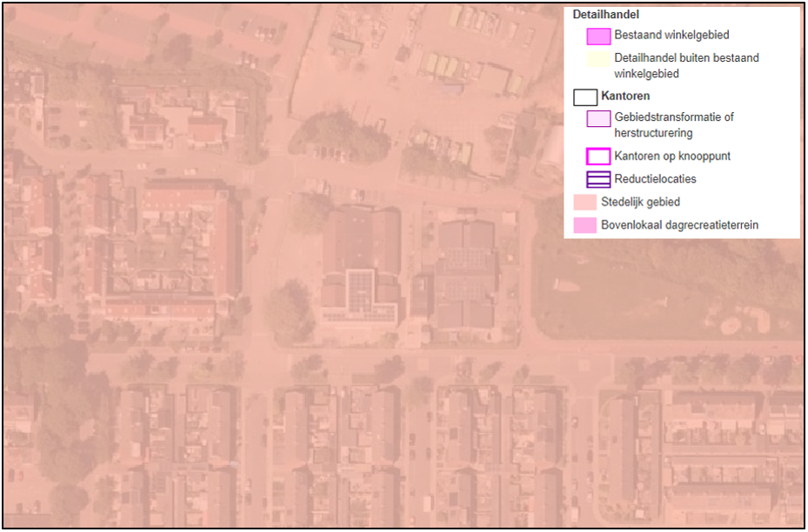Image resolution: width=808 pixels, height=532 pixels.
Task: Select the Kantoren heading text
Action: tap(625, 96)
